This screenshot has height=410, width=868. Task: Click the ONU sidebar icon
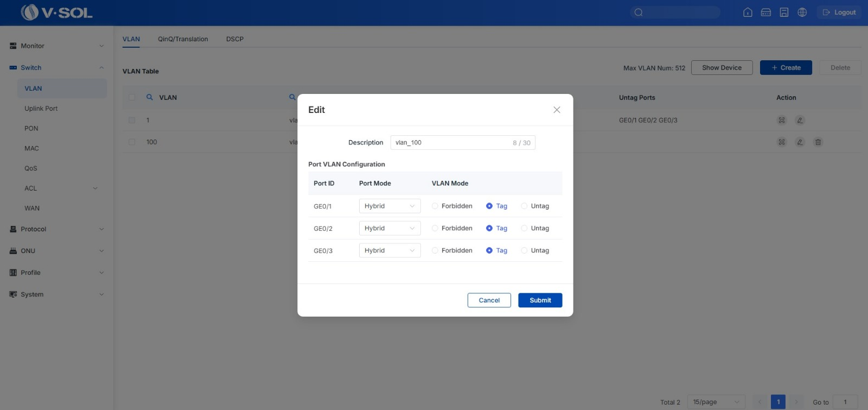tap(13, 251)
